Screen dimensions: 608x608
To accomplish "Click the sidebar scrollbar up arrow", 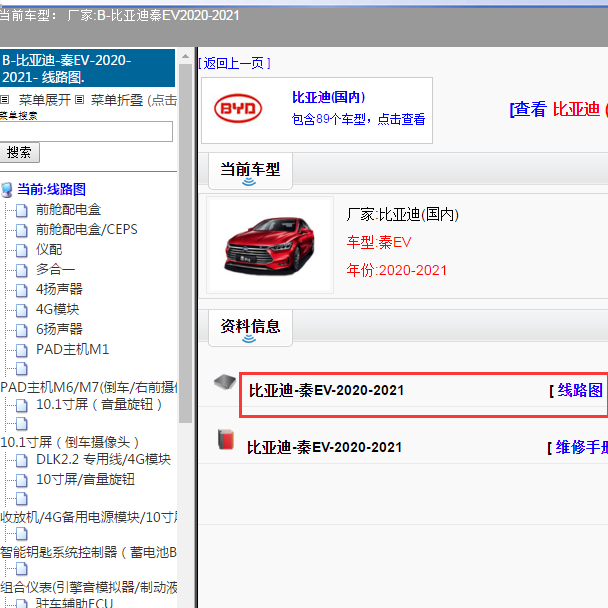I will 186,57.
